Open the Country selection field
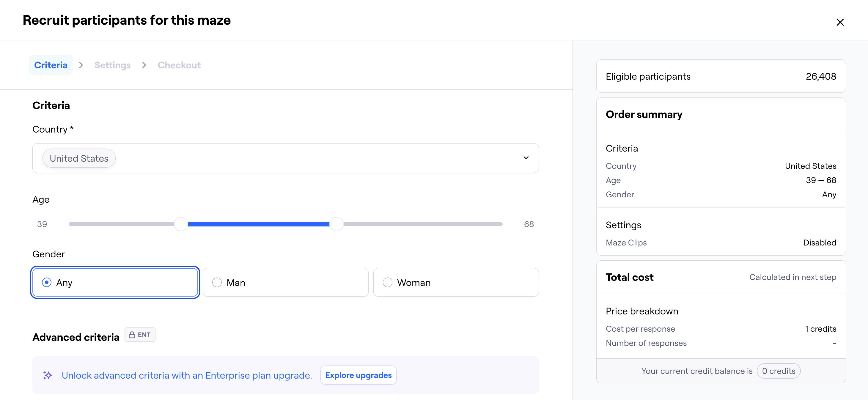This screenshot has height=400, width=868. click(303, 158)
